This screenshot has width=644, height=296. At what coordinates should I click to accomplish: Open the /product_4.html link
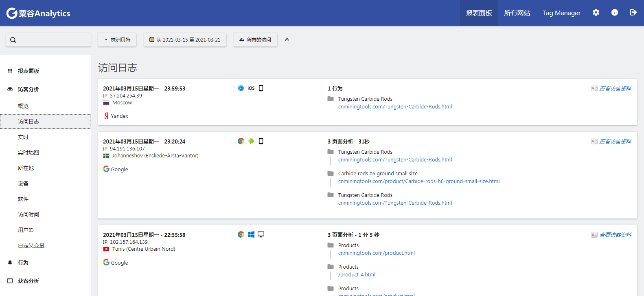tap(357, 275)
